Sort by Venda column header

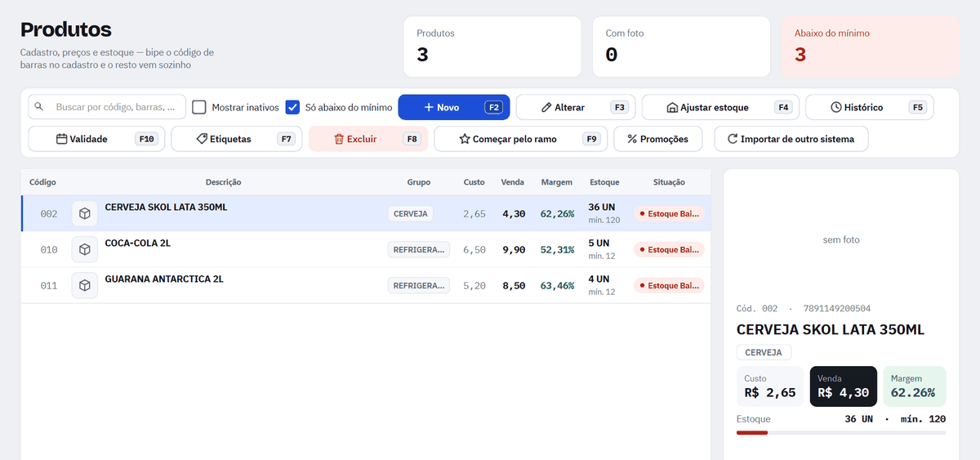coord(513,182)
